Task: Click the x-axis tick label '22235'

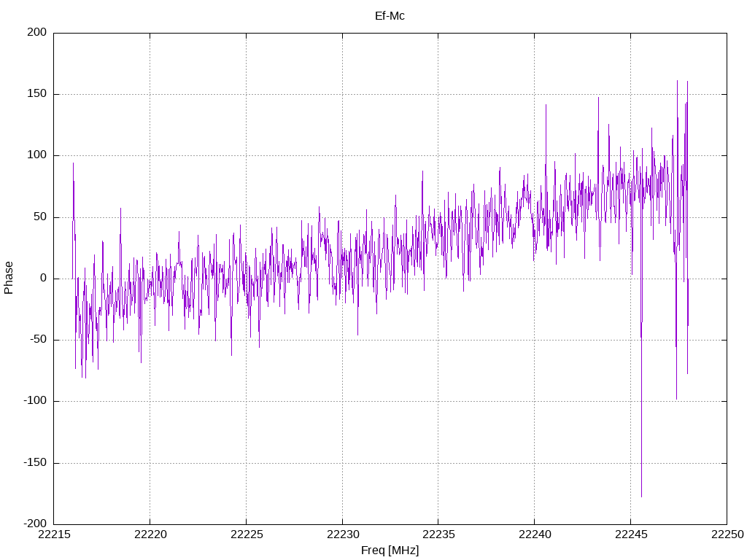Action: [438, 534]
